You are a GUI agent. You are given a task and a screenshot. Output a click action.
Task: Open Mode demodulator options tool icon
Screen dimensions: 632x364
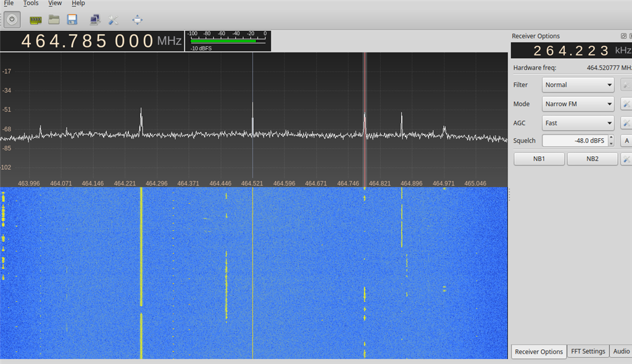tap(626, 104)
